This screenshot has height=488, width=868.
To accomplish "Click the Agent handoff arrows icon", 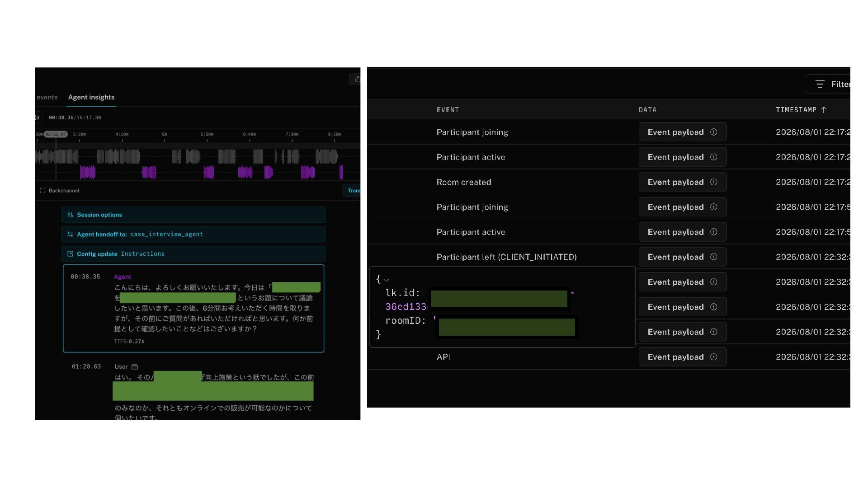I will click(70, 235).
